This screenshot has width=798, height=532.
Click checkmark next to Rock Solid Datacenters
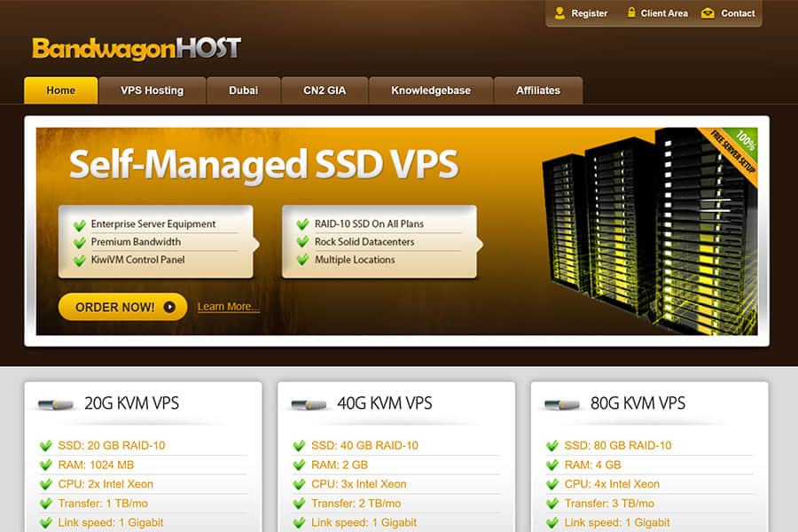coord(303,241)
